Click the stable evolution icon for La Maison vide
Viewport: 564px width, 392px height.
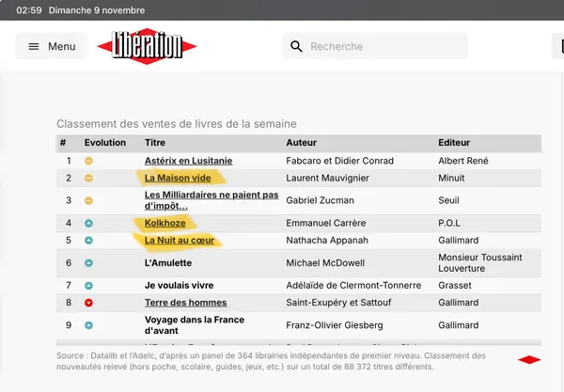coord(88,178)
